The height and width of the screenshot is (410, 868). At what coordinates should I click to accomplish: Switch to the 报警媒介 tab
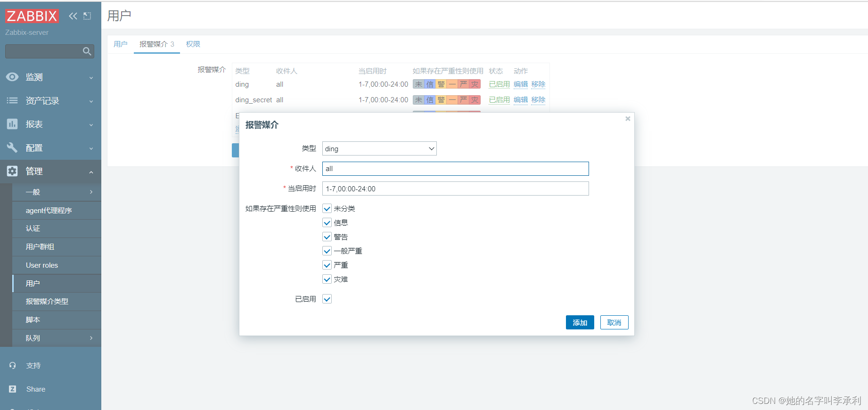157,44
